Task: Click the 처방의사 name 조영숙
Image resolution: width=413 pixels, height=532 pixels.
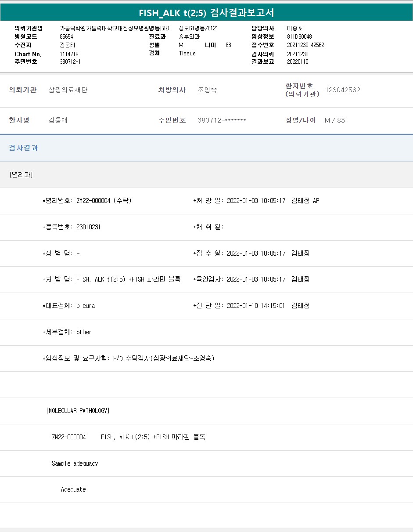Action: 207,90
